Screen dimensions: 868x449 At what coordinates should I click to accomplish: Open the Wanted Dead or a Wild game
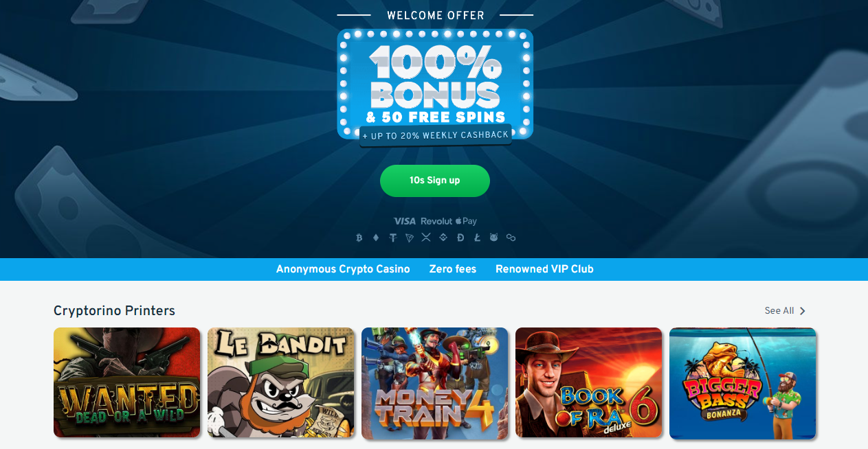(127, 383)
